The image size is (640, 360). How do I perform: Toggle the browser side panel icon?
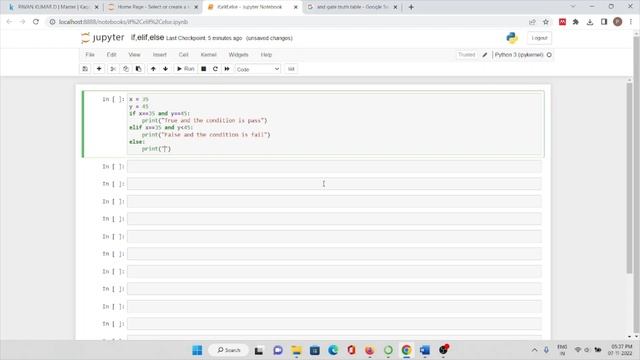[x=604, y=22]
